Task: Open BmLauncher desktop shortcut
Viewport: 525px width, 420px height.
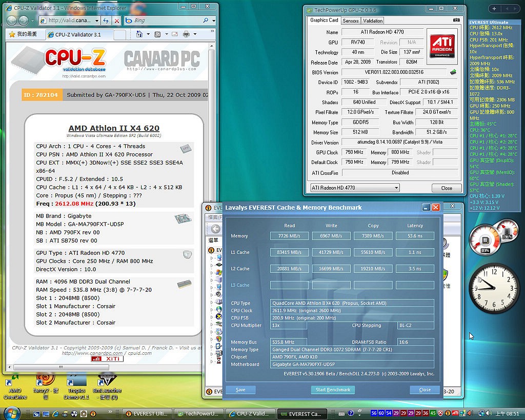Action: [107, 387]
